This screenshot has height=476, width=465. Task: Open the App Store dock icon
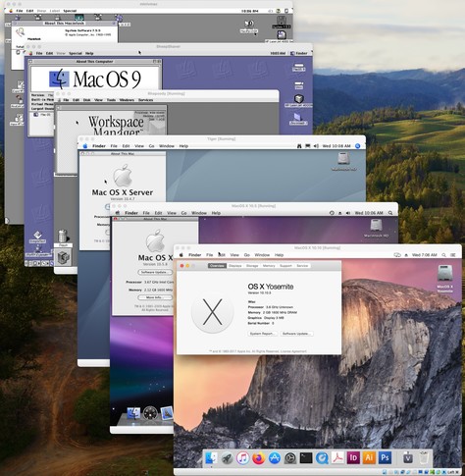274,458
